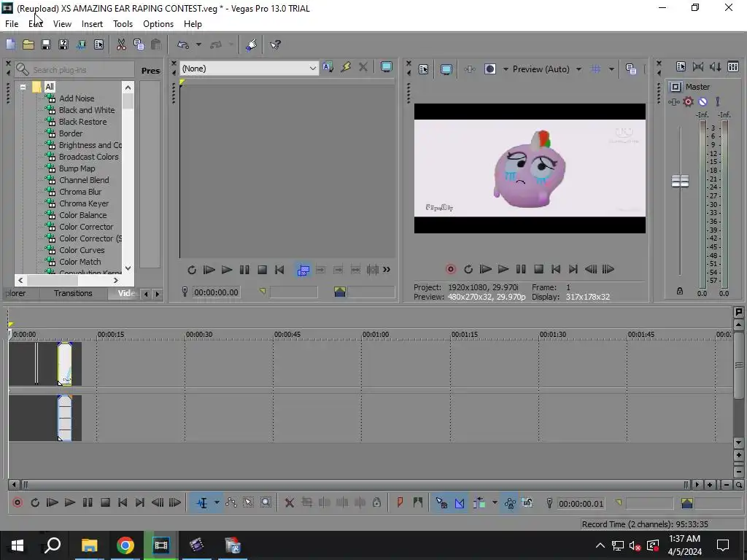
Task: Toggle Enable Snapping button
Action: coord(441,502)
